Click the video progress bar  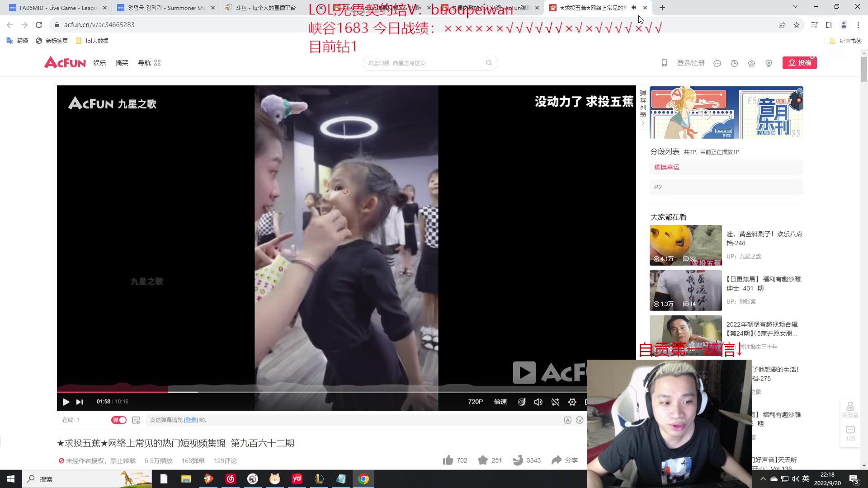pyautogui.click(x=316, y=392)
